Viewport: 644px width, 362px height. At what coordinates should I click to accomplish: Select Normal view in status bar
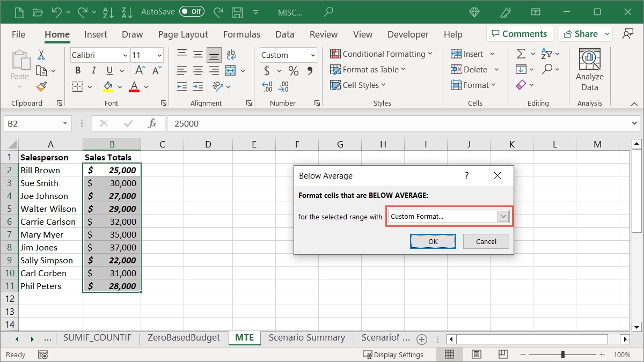point(450,354)
